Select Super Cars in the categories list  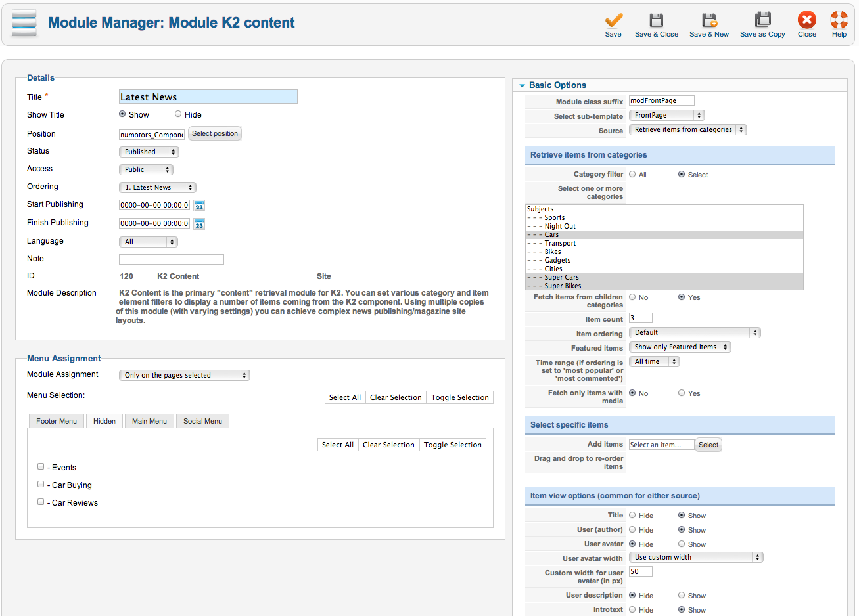(x=664, y=277)
